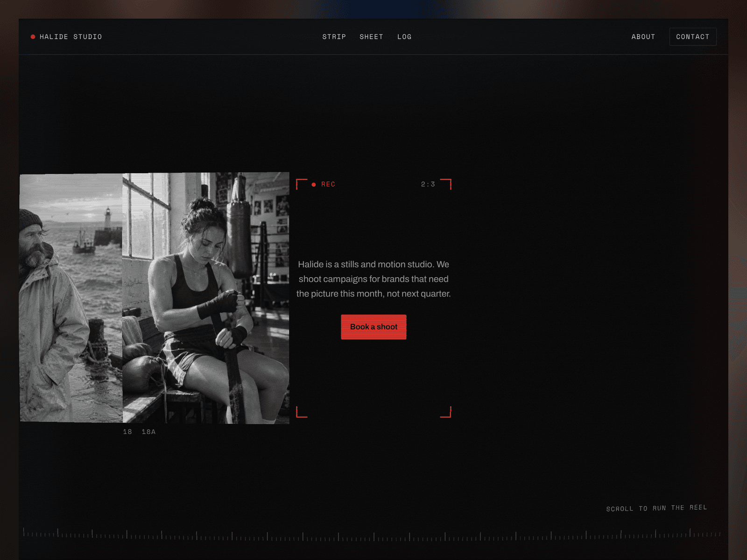The image size is (747, 560).
Task: Open the boxer wrapping hands photo
Action: pyautogui.click(x=206, y=298)
